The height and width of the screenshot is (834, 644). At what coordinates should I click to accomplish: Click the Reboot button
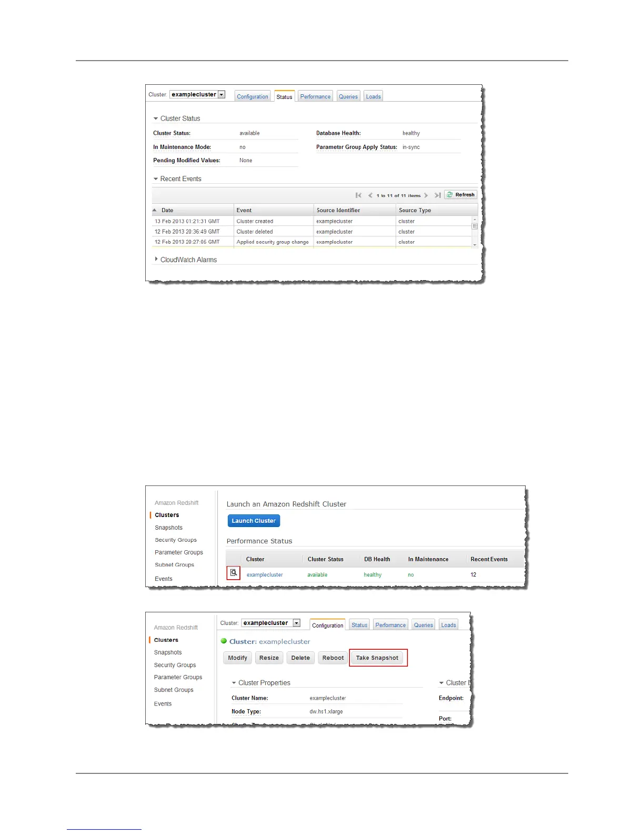(x=333, y=658)
